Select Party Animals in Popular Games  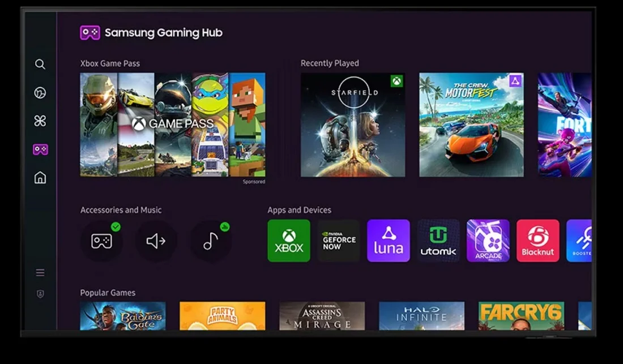pyautogui.click(x=223, y=316)
